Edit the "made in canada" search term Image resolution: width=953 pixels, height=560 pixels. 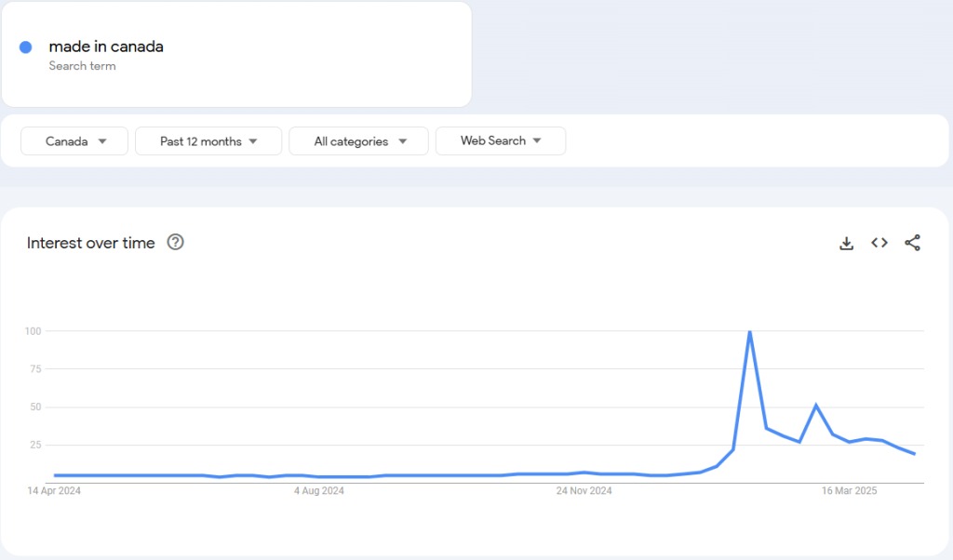pos(106,47)
